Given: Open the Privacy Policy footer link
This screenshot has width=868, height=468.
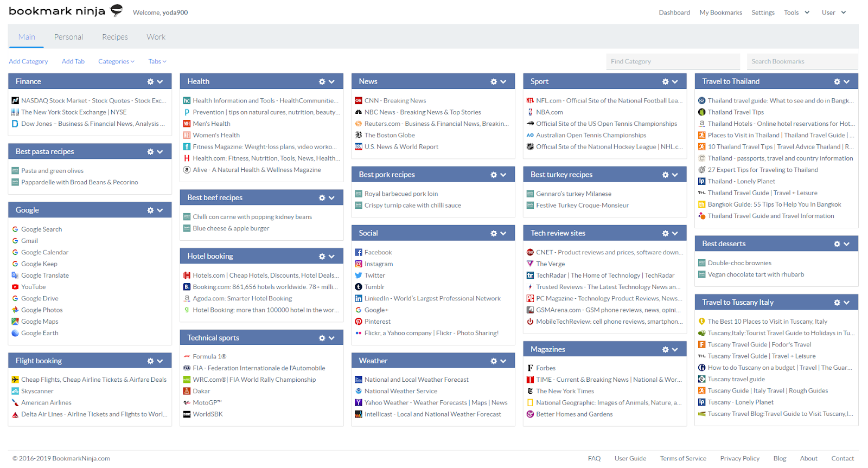Looking at the screenshot, I should point(739,458).
